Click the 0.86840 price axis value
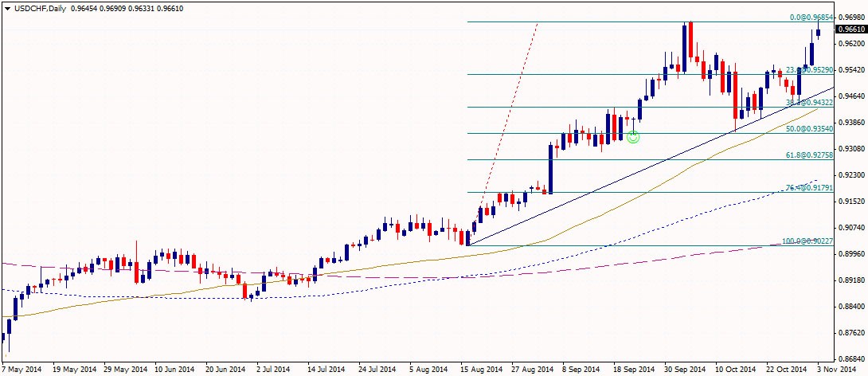 coord(851,359)
